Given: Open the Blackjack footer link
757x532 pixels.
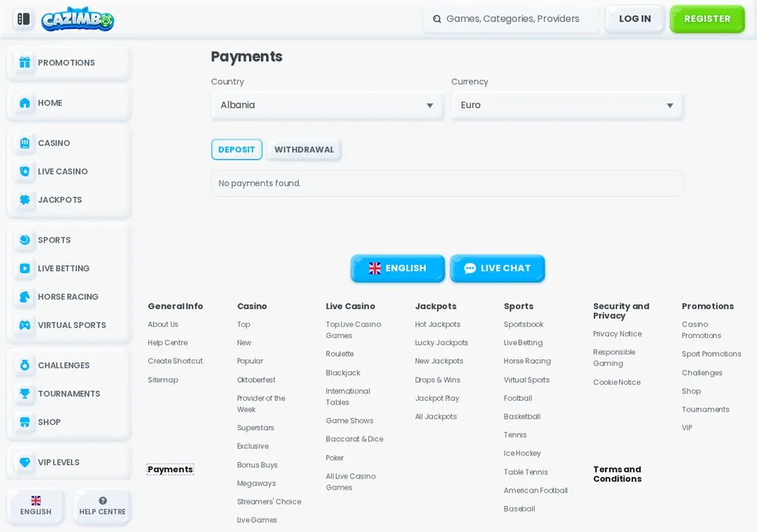Looking at the screenshot, I should pyautogui.click(x=343, y=373).
